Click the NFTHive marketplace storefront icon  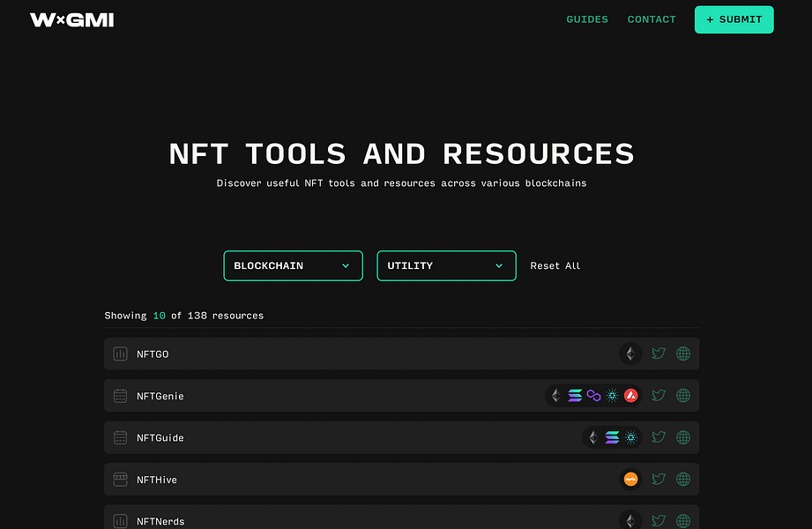(x=120, y=480)
